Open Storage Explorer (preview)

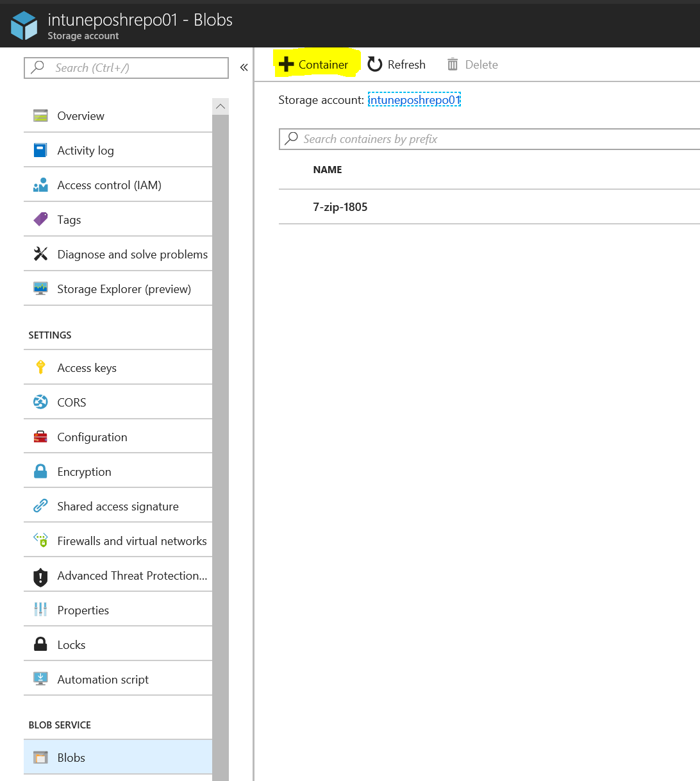(118, 289)
